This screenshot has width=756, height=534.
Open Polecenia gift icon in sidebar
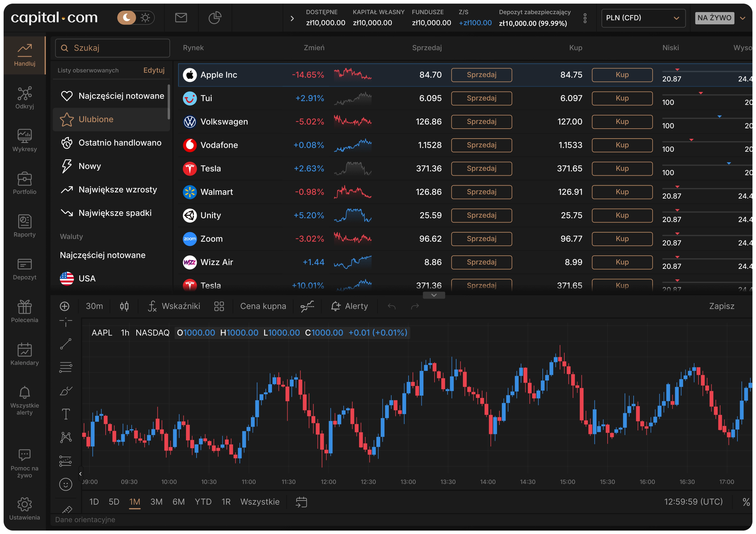[25, 312]
